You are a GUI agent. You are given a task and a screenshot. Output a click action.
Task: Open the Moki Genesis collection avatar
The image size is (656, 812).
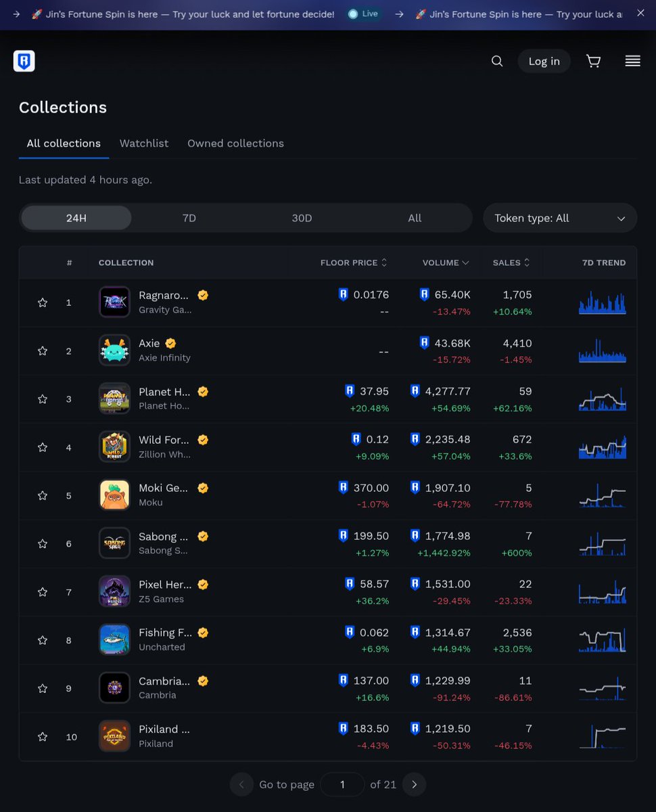pyautogui.click(x=114, y=495)
